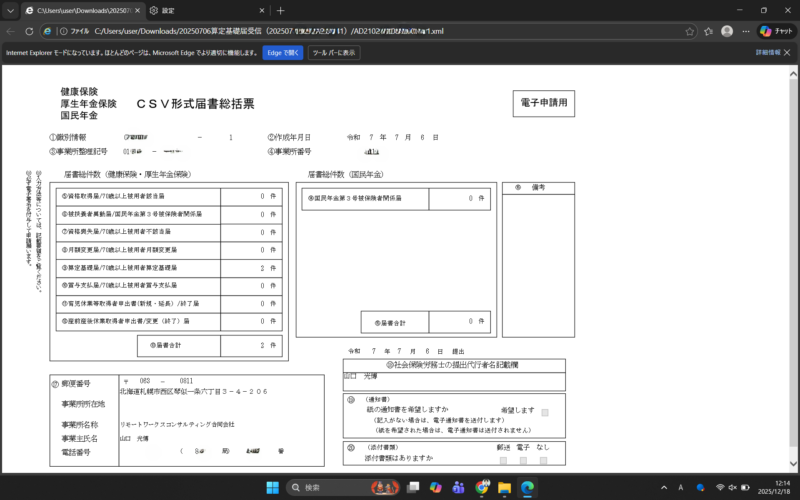Click the ④事業所番号 label
Screen dimensions: 800x500
(289, 152)
